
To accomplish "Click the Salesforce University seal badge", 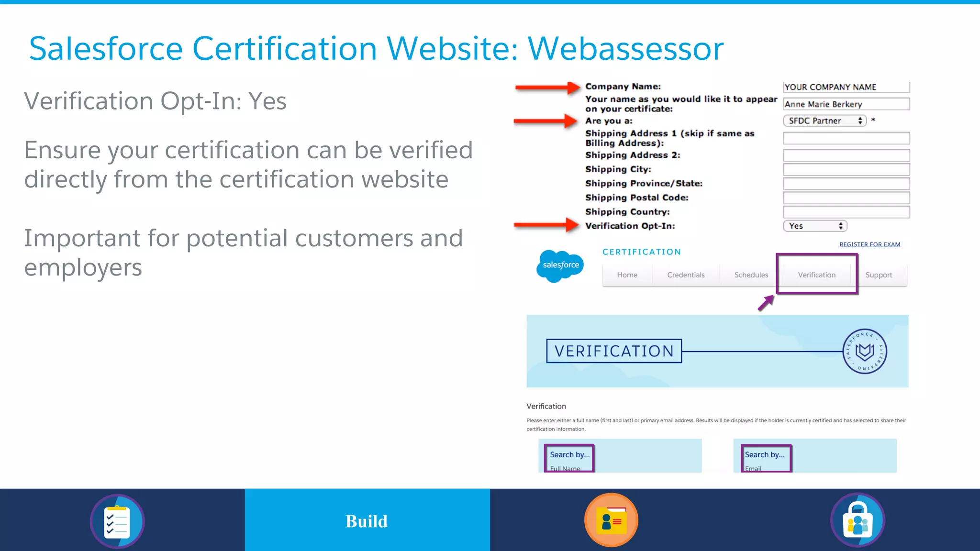I will tap(865, 352).
